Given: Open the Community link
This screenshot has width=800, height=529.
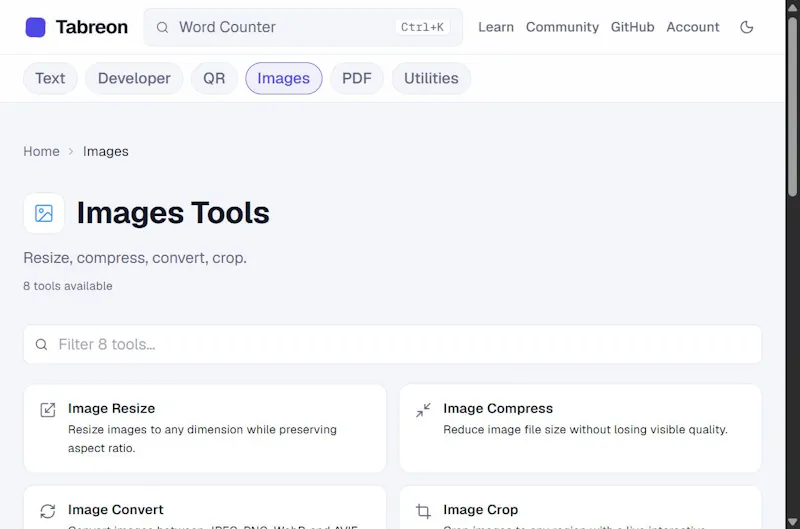Looking at the screenshot, I should point(562,27).
